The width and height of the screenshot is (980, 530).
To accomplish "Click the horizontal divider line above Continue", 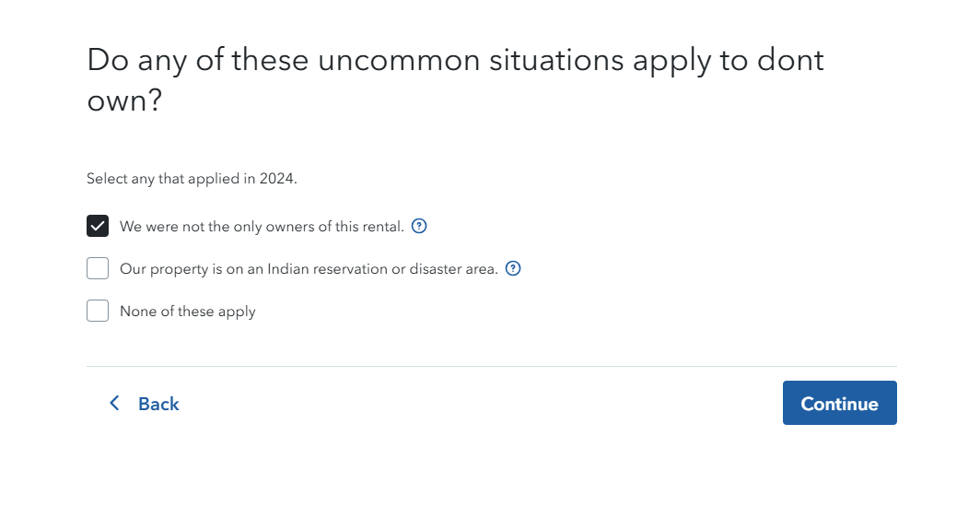I will [x=491, y=367].
